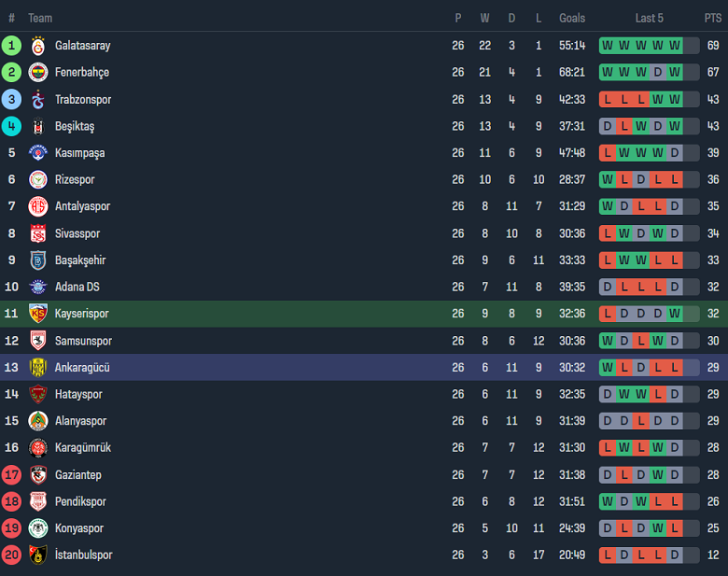Screen dimensions: 728x576
Task: Click the Galatasaray club crest icon
Action: click(38, 46)
